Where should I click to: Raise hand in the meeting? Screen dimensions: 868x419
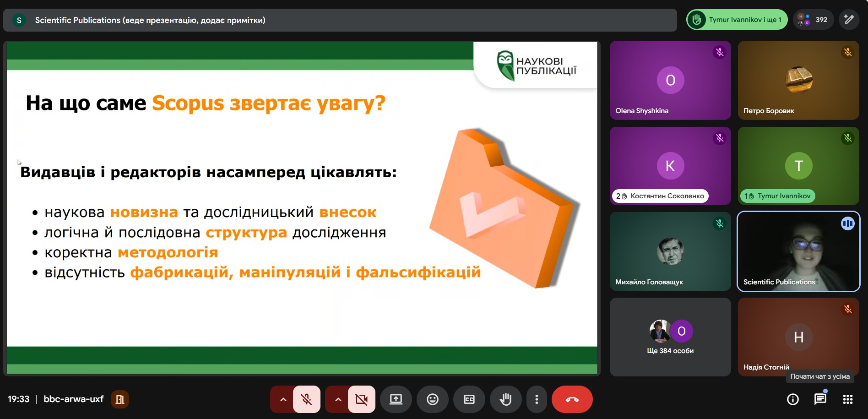[x=505, y=399]
